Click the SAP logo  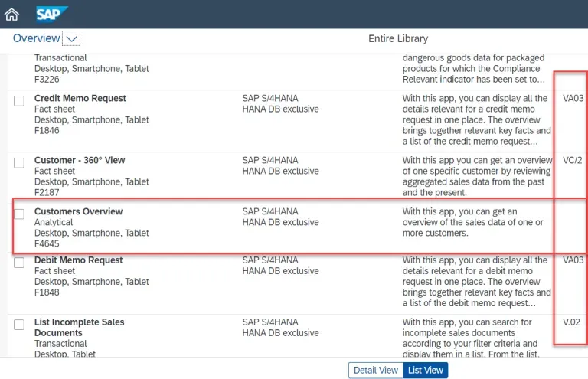coord(51,14)
